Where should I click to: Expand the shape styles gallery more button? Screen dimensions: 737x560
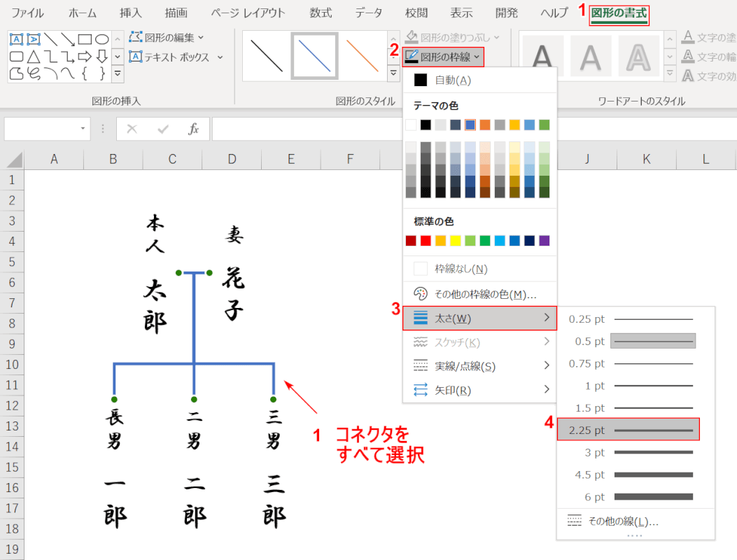[393, 71]
